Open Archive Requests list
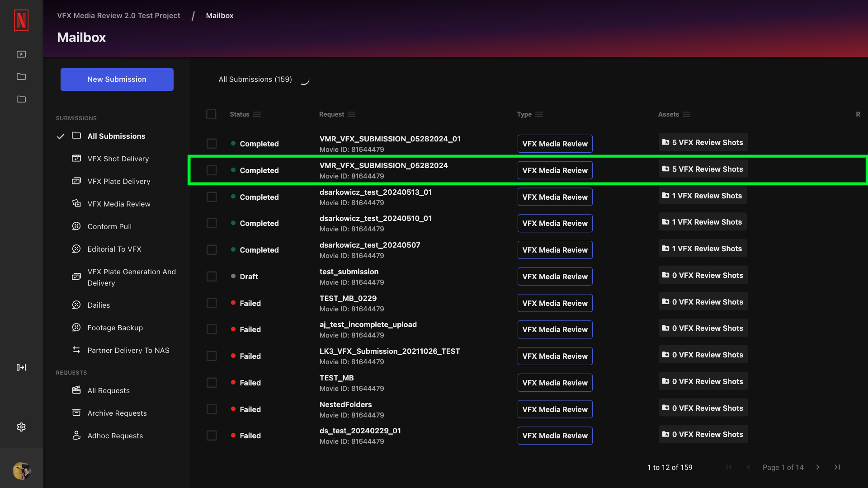The image size is (868, 488). pos(118,413)
